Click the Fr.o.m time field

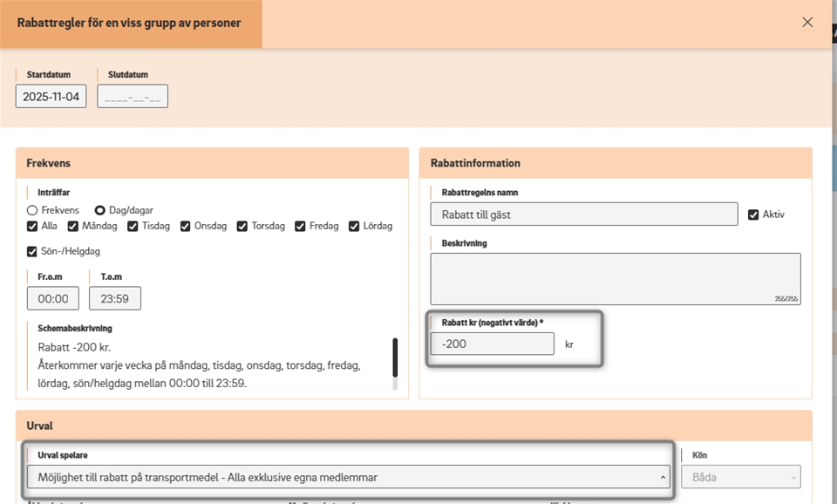(x=52, y=298)
